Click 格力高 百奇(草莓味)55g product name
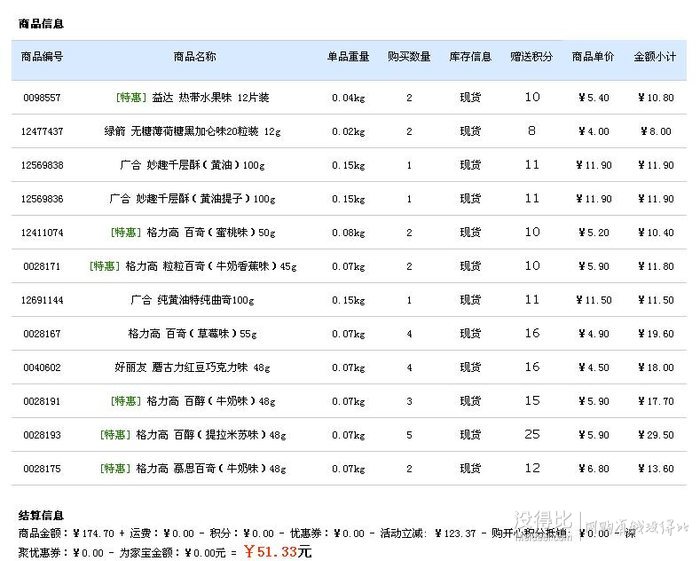Image resolution: width=700 pixels, height=561 pixels. click(193, 334)
